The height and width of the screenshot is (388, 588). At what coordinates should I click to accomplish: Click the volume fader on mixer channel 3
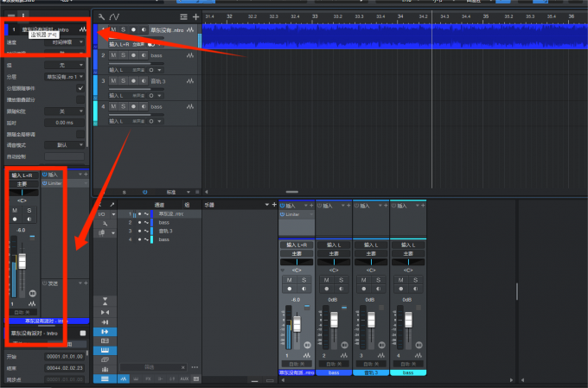pyautogui.click(x=370, y=321)
